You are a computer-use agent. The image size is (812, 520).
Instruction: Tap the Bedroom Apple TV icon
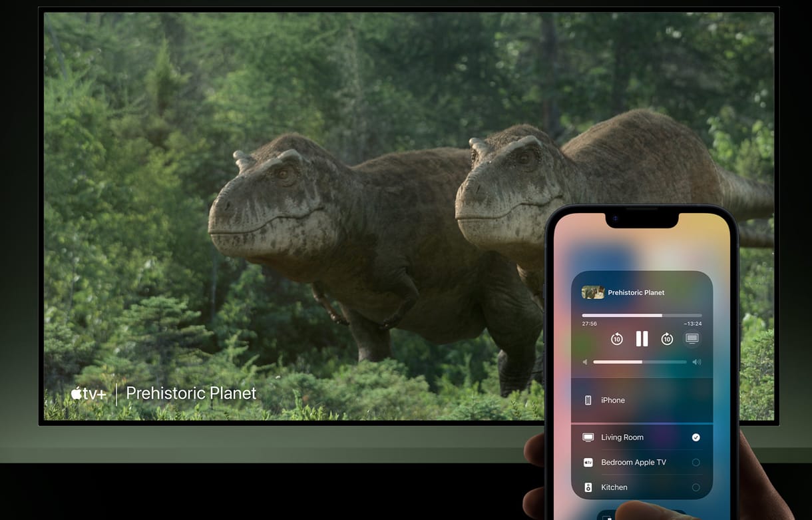point(588,462)
